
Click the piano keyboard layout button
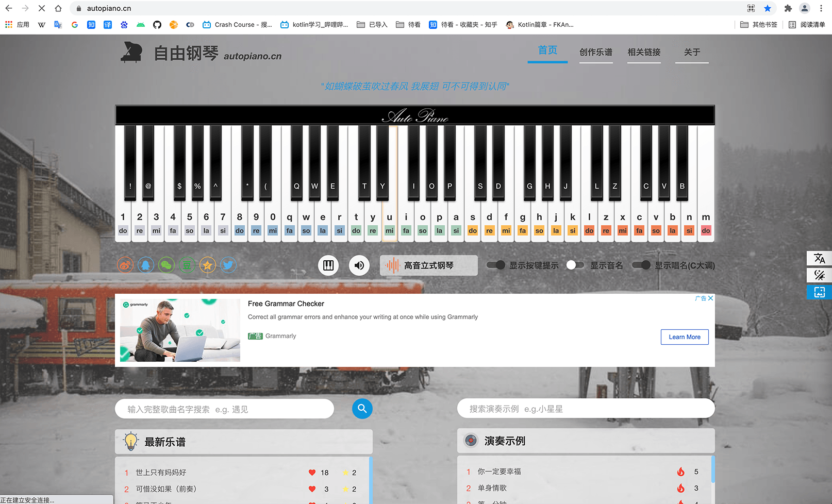328,265
